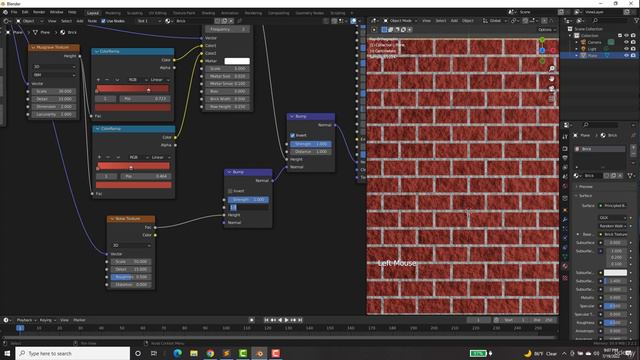Expand the Preview panel in material properties

(585, 187)
